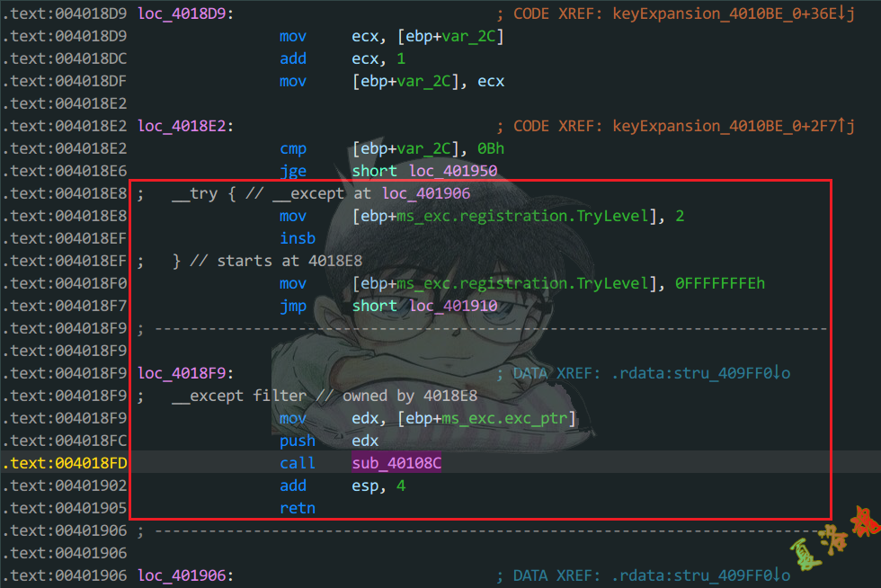Click the loc_401906 label at the bottom
Screen dimensions: 881x588
(x=182, y=575)
